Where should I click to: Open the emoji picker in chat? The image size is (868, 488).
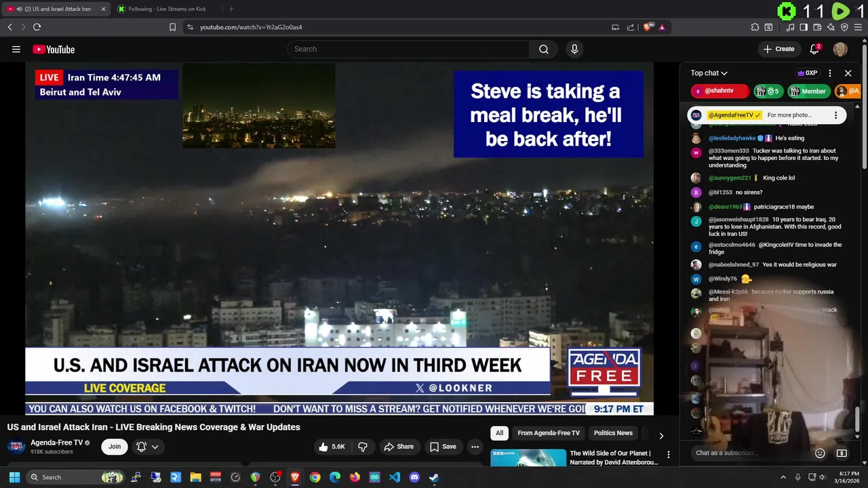click(820, 453)
